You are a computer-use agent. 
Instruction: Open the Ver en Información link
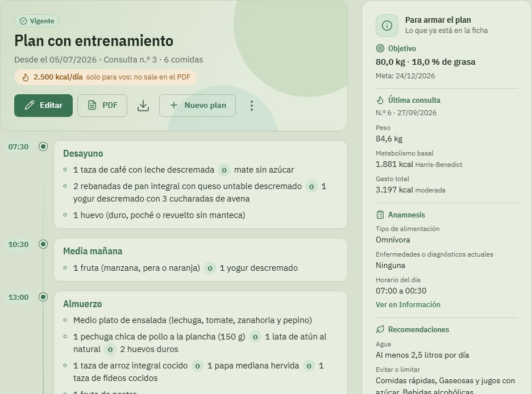(408, 304)
